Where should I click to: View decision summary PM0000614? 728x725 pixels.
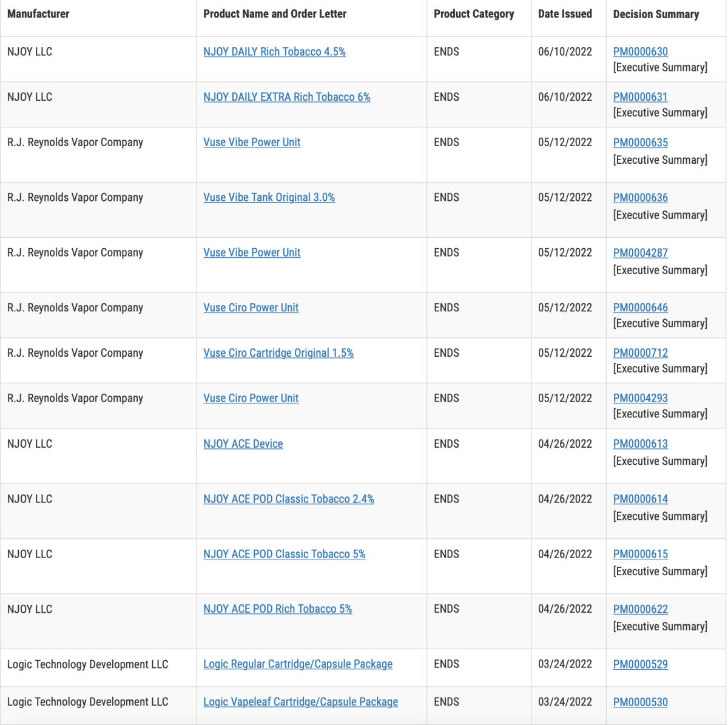pos(641,499)
